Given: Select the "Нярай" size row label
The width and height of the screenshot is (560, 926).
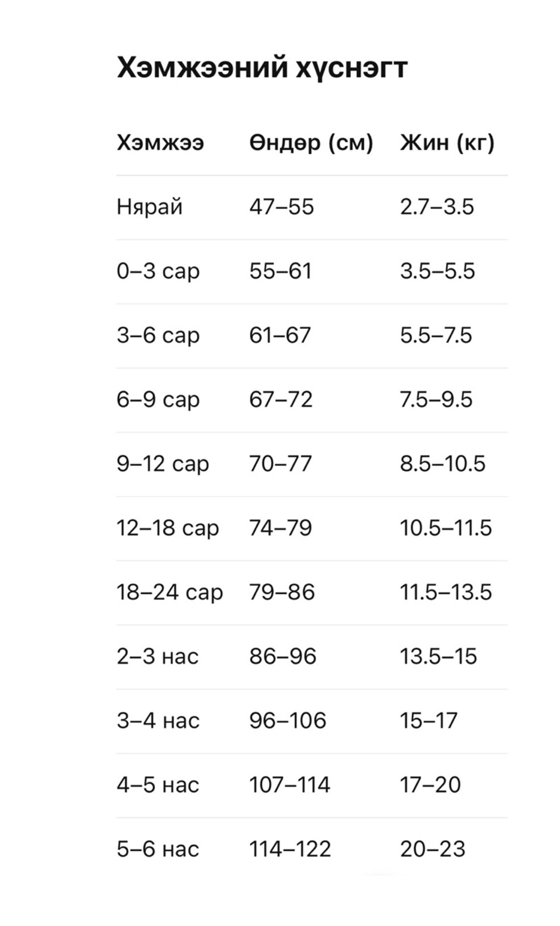Looking at the screenshot, I should coord(149,207).
